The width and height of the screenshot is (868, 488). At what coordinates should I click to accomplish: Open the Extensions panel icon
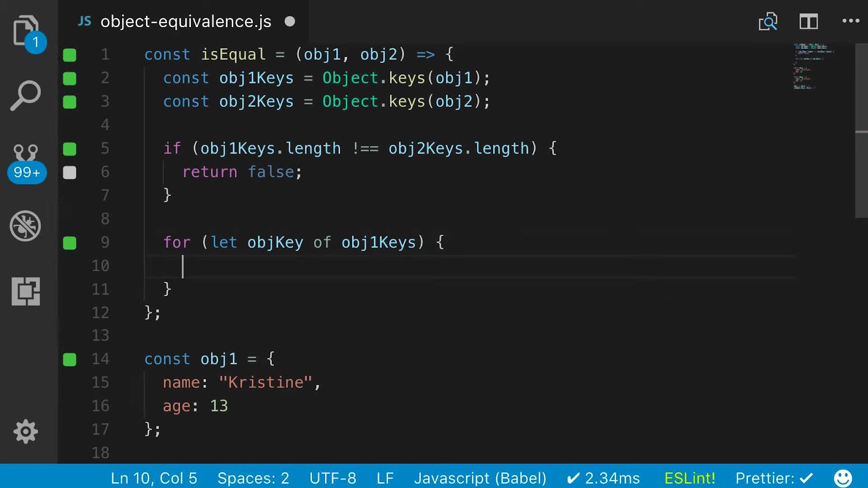click(25, 291)
